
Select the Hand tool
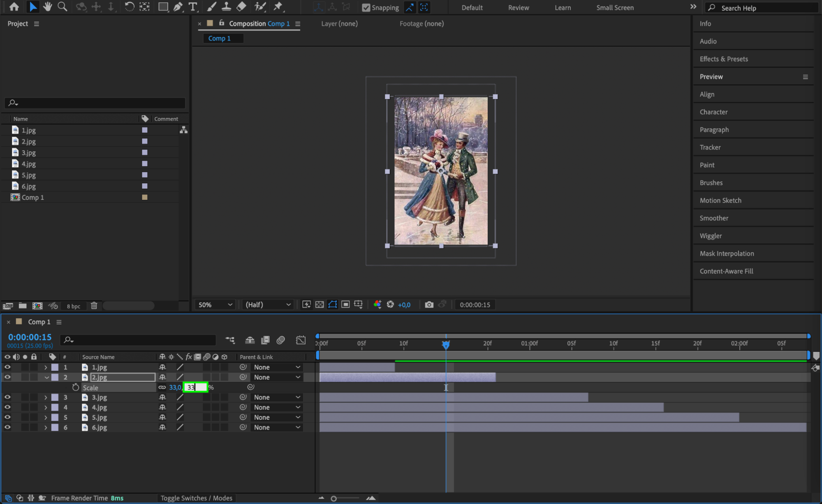click(x=48, y=7)
